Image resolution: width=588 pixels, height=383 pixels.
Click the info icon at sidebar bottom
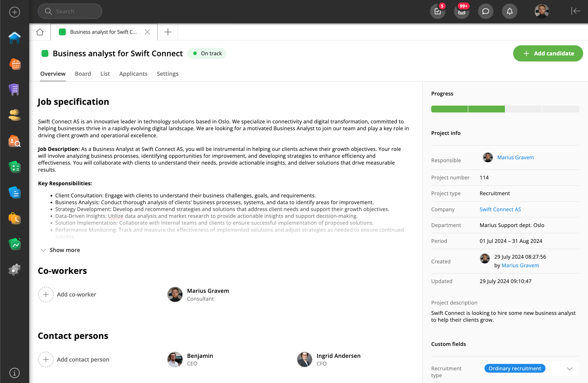[15, 373]
